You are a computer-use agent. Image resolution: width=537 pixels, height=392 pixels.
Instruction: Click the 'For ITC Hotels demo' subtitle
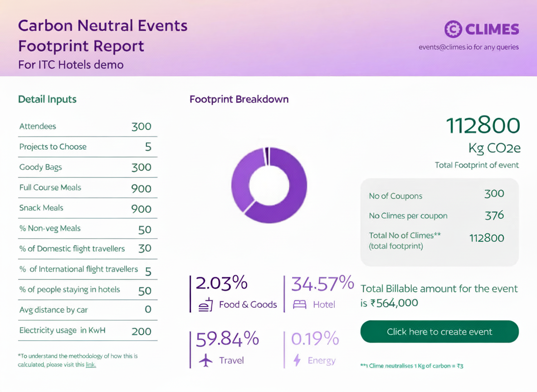[71, 65]
